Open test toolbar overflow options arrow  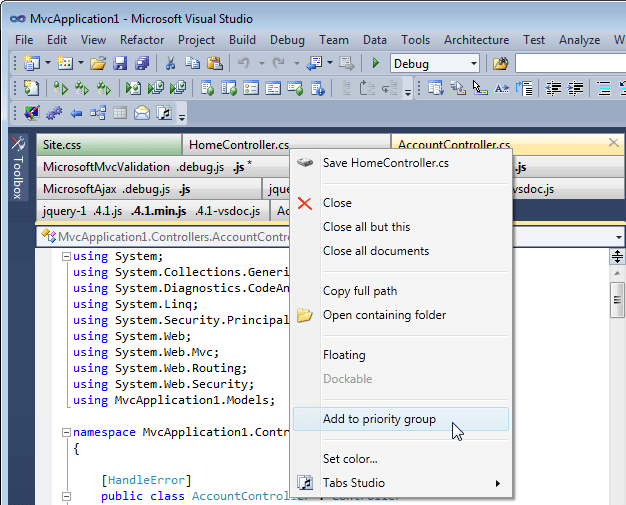(x=408, y=93)
